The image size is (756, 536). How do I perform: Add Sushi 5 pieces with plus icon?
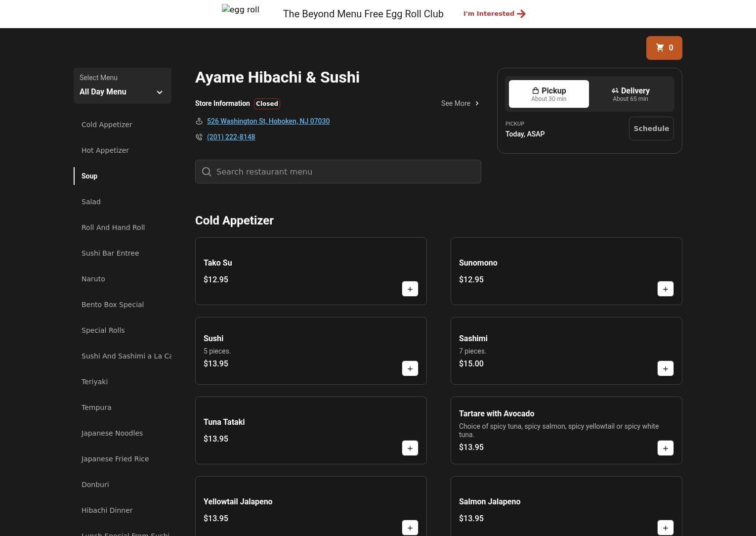click(410, 369)
